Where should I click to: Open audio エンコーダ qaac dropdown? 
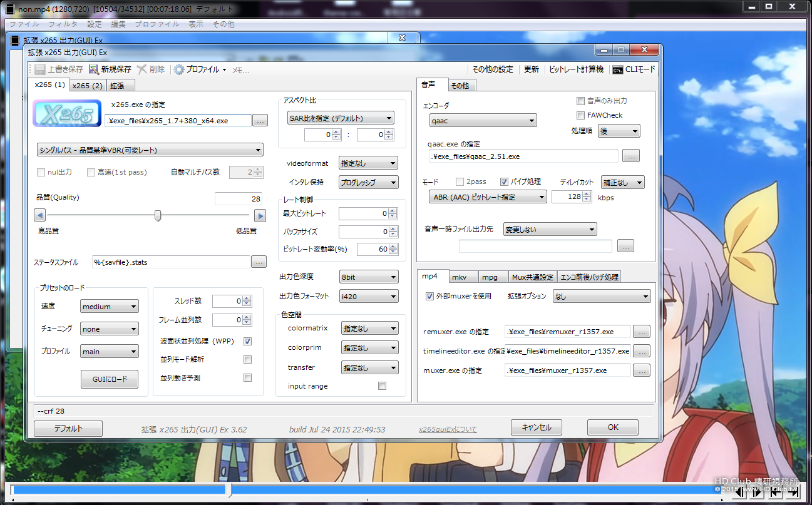483,120
